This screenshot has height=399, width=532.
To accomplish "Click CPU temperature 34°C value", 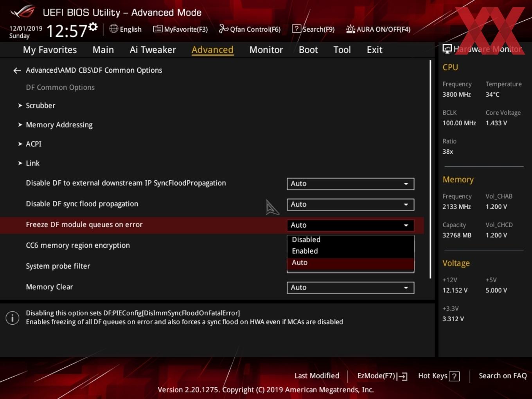I will 492,94.
